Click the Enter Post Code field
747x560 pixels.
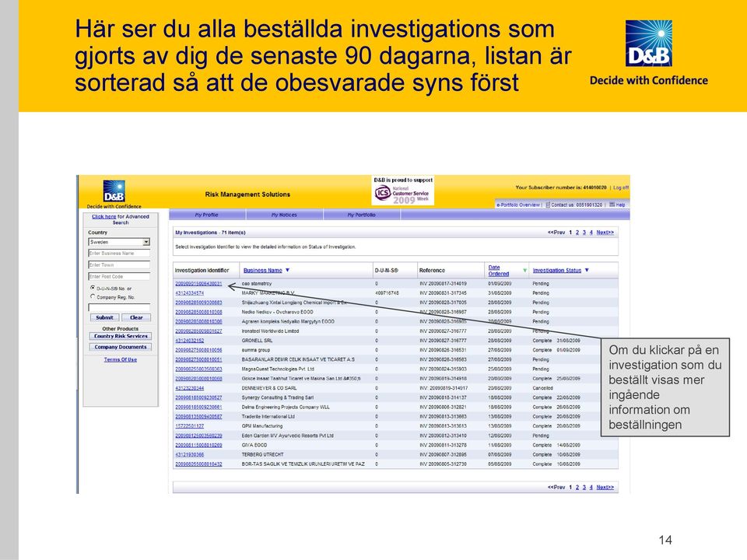(119, 276)
